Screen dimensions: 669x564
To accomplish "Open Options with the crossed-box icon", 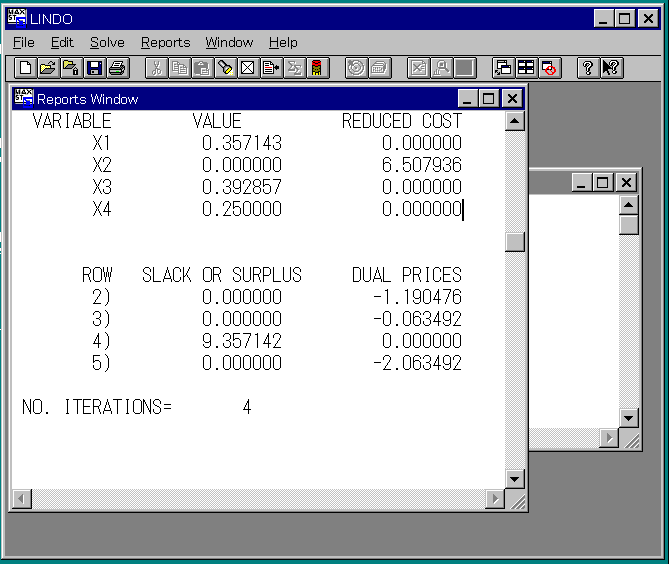I will point(248,68).
